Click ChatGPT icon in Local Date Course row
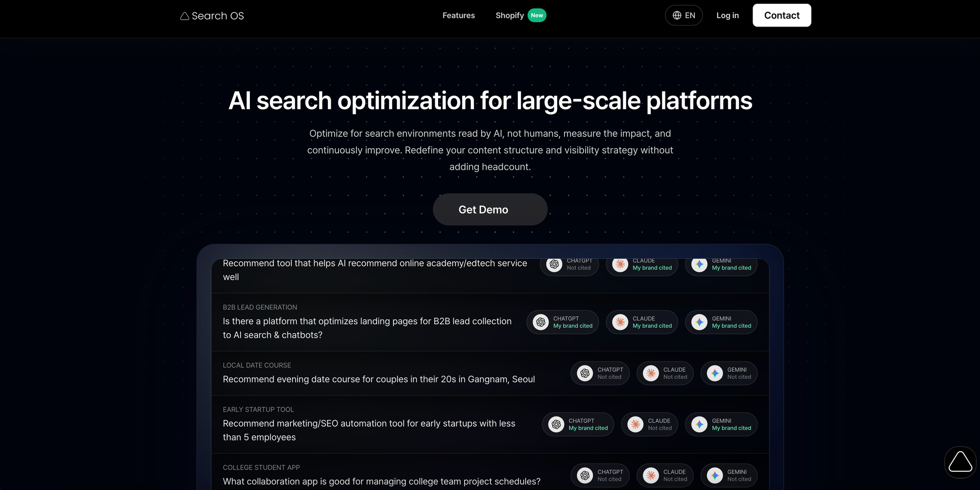Screen dimensions: 980x490 click(585, 373)
